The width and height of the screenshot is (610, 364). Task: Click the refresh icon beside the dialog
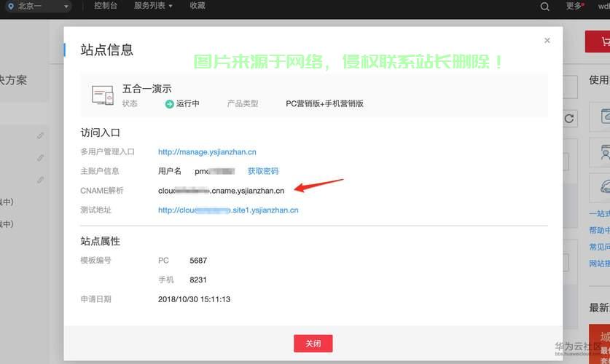[x=570, y=118]
